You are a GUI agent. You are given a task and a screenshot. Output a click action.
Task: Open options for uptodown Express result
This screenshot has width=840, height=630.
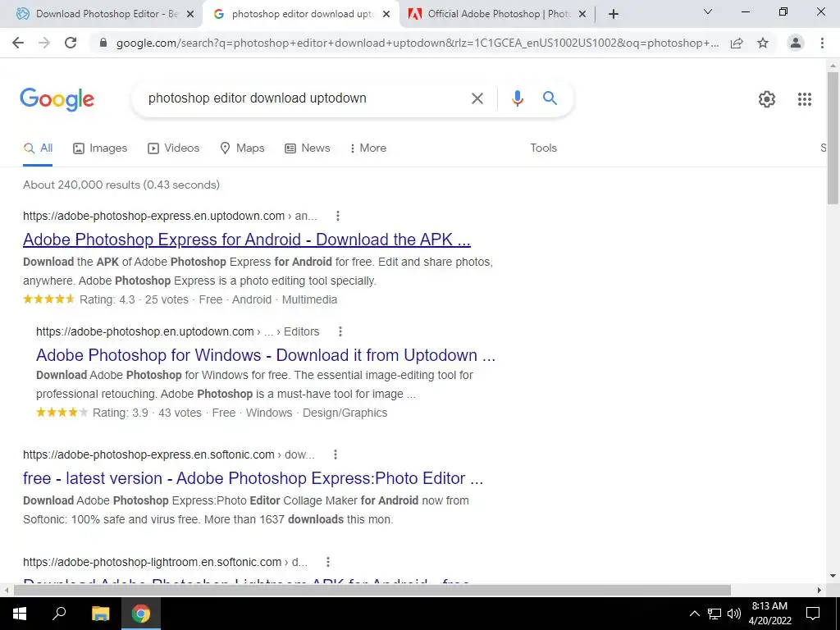[337, 216]
